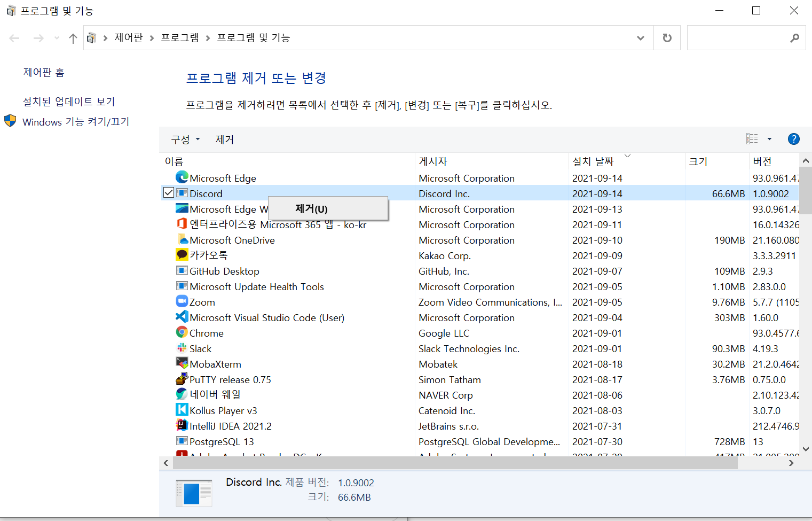Expand the breadcrumb arrow before 제어판
812x521 pixels.
105,38
